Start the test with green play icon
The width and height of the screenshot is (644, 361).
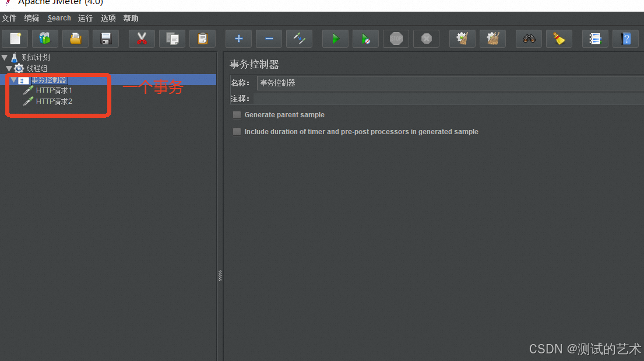pos(335,38)
